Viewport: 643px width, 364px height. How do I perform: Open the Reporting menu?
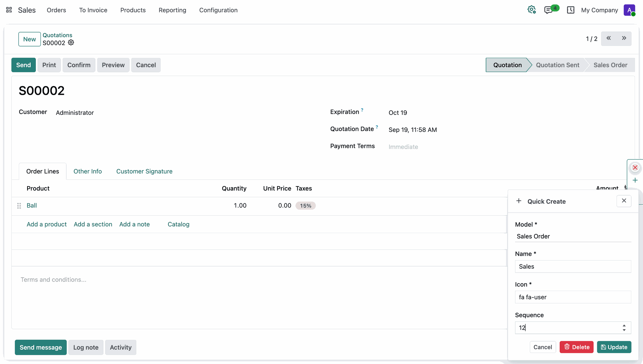click(172, 10)
